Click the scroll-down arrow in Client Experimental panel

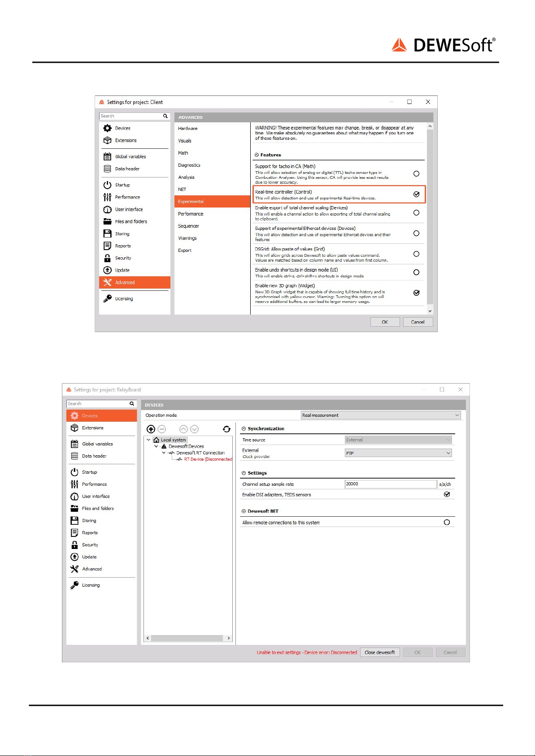tap(430, 311)
